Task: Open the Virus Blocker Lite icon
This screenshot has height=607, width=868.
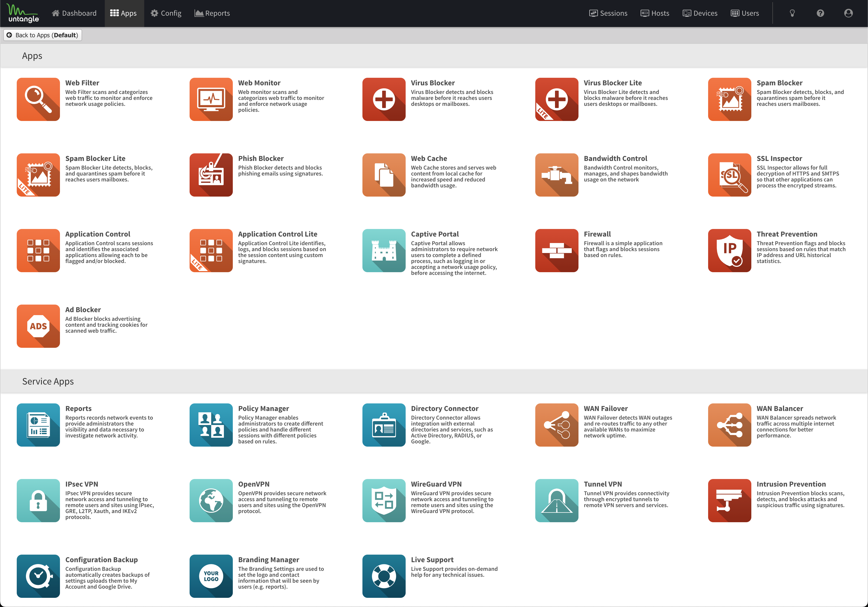Action: (557, 99)
